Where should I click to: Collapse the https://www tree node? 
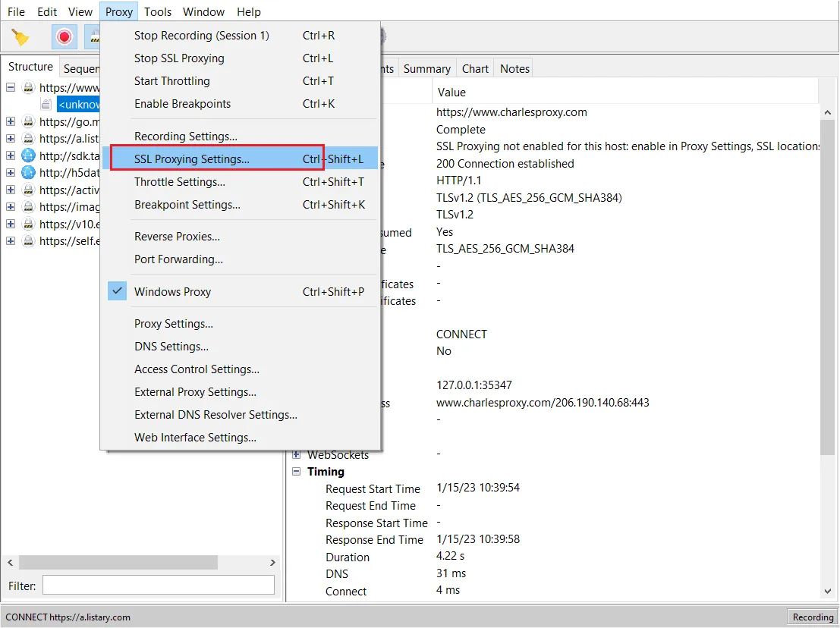[10, 87]
